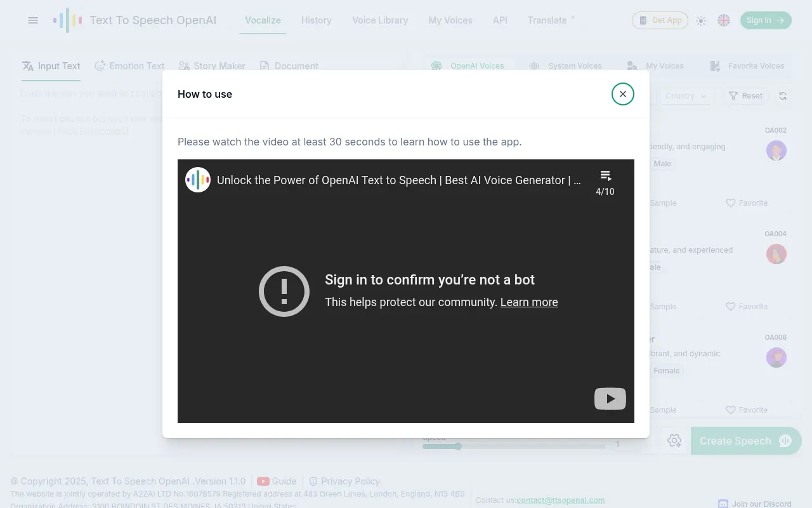This screenshot has width=812, height=508.
Task: Open the hamburger navigation menu
Action: click(33, 20)
